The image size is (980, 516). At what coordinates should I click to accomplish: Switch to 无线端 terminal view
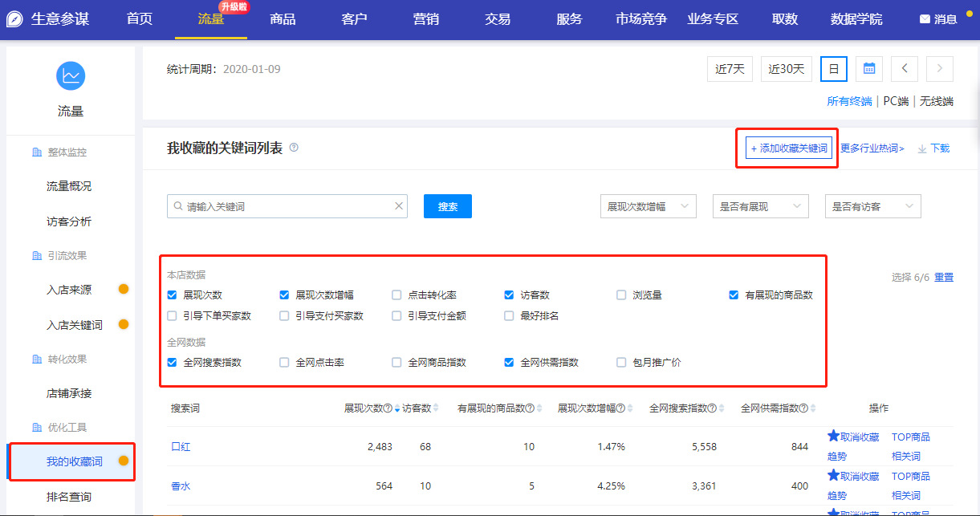click(937, 101)
